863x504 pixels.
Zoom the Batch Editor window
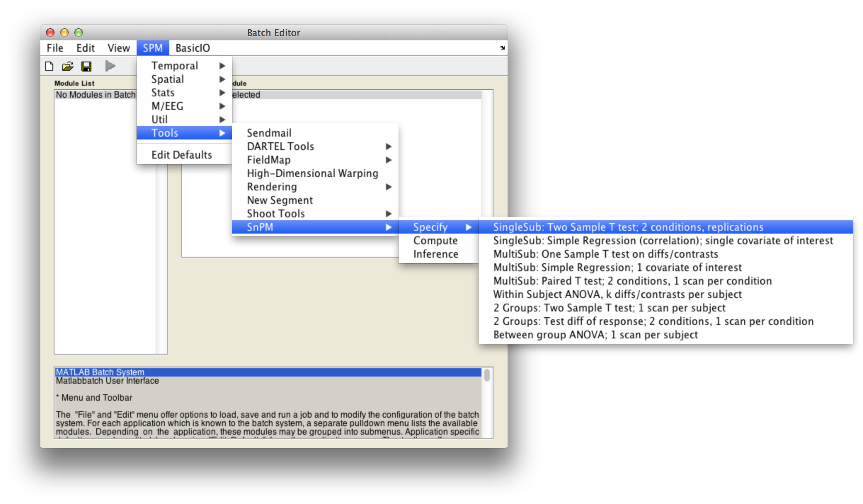(79, 33)
